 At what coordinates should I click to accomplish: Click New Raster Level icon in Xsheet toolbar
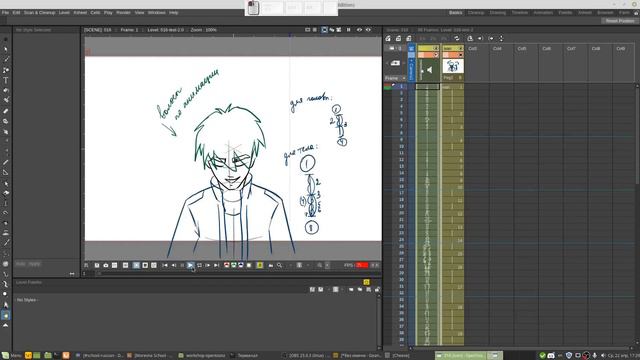tap(409, 38)
